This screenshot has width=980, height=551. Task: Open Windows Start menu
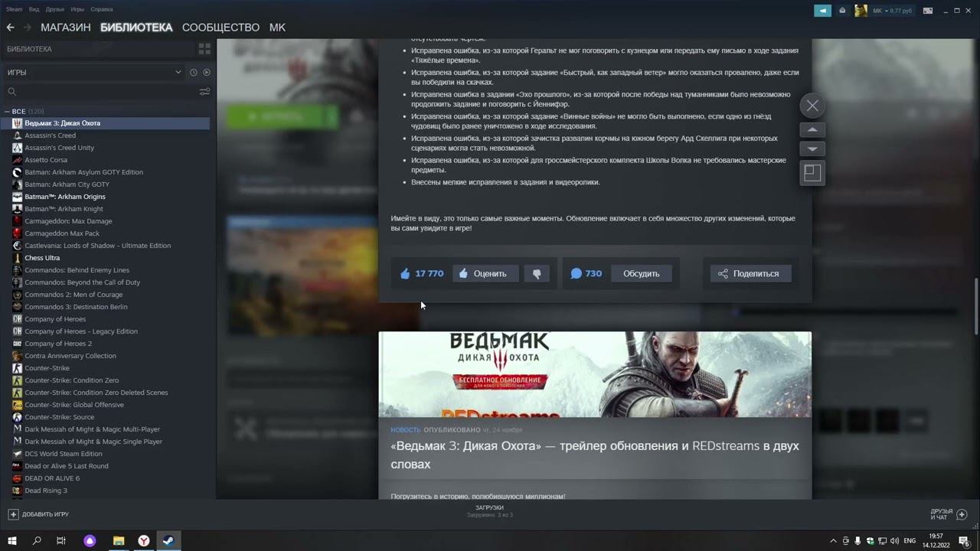coord(12,540)
